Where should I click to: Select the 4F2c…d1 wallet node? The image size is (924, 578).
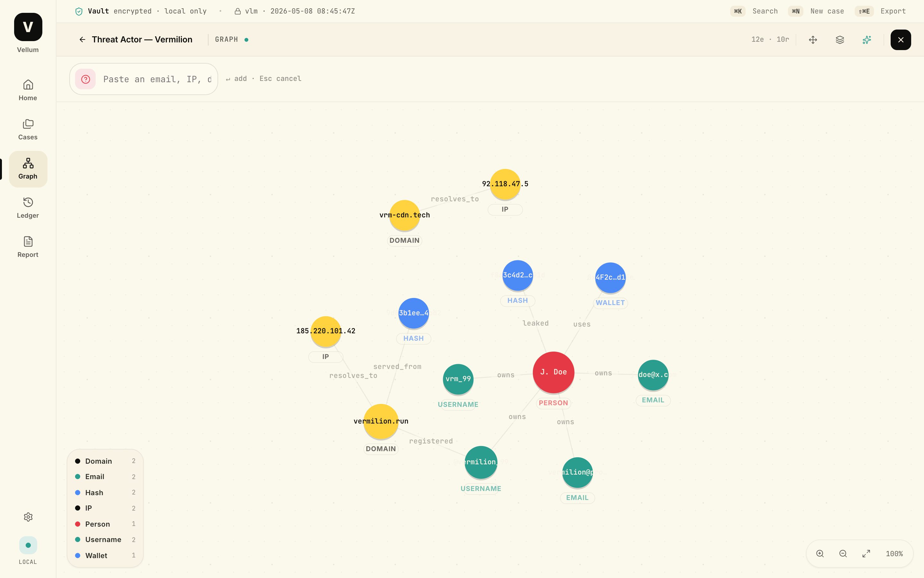coord(611,277)
